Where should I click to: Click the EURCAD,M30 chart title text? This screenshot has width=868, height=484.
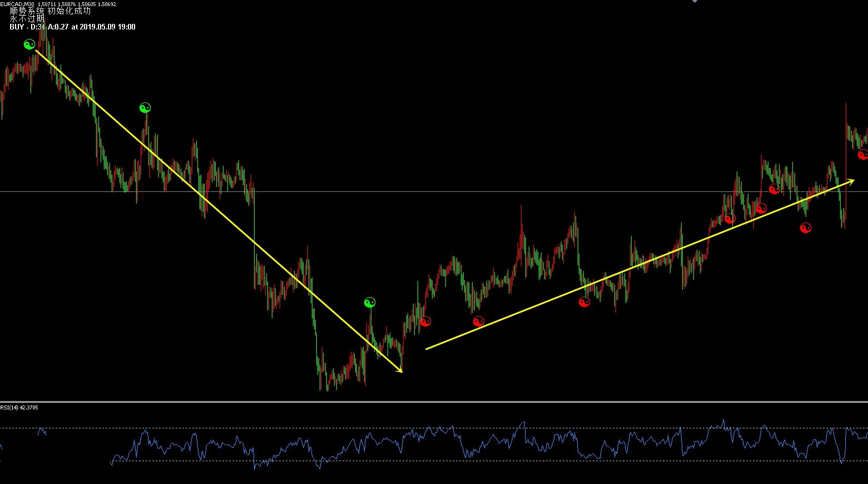tap(18, 4)
